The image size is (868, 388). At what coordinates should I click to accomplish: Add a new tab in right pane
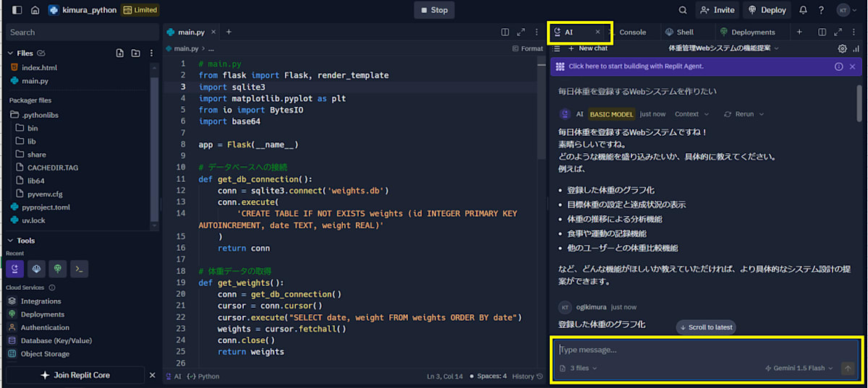(x=799, y=32)
